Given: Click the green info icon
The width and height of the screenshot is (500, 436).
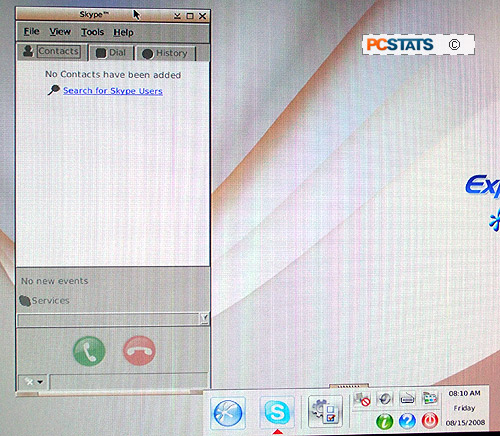Looking at the screenshot, I should (x=384, y=421).
